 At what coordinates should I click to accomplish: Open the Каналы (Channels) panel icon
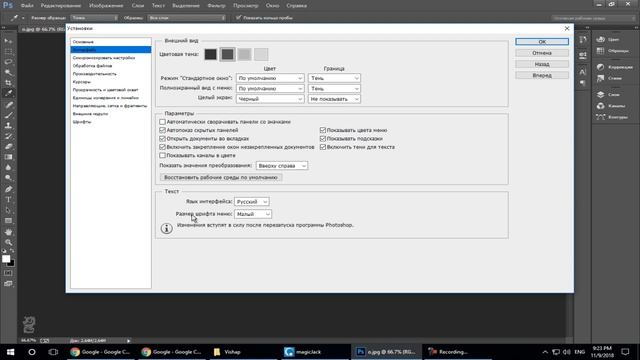click(x=600, y=106)
